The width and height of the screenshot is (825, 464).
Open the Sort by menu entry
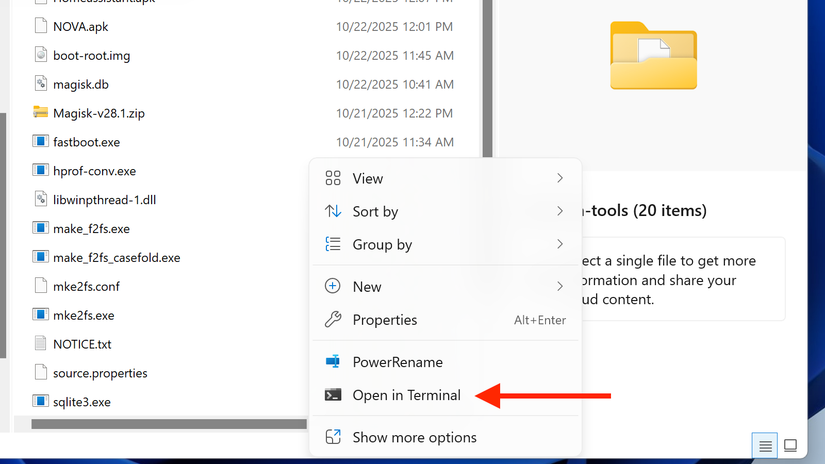(445, 211)
